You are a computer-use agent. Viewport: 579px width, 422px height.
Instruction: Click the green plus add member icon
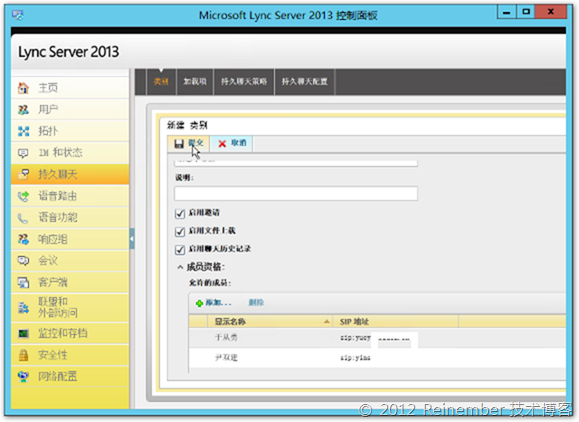tap(199, 303)
